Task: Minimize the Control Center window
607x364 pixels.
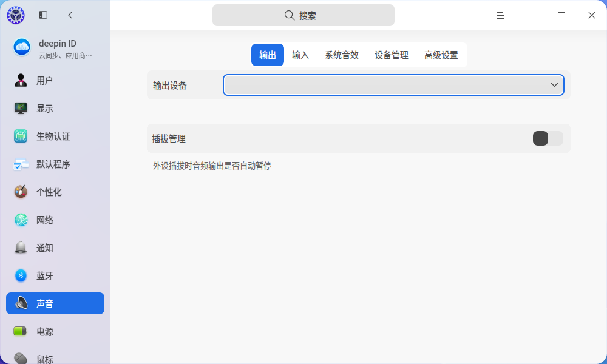Action: (x=531, y=15)
